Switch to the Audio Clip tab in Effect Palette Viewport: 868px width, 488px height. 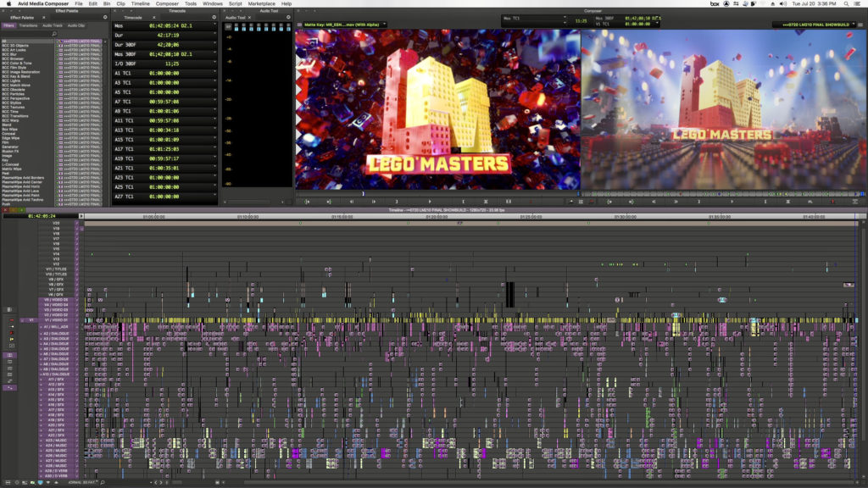click(x=76, y=25)
